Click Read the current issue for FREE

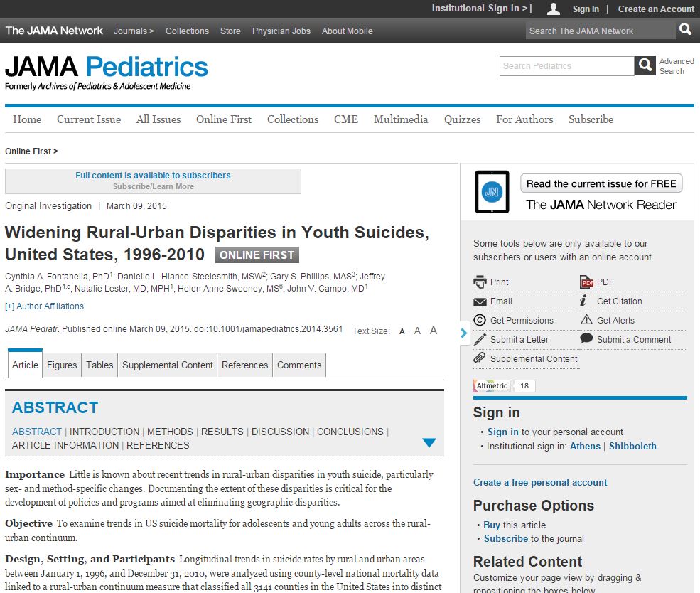click(601, 183)
